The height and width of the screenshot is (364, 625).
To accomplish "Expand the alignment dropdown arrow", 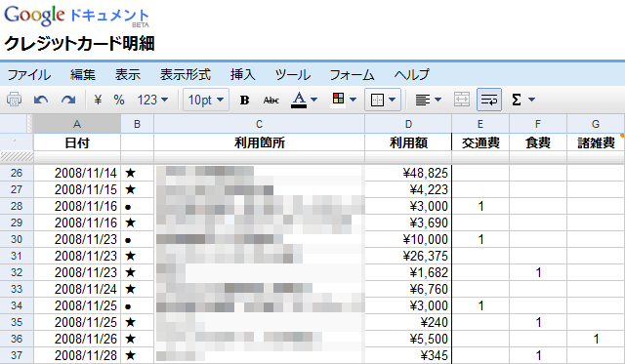I will (437, 100).
